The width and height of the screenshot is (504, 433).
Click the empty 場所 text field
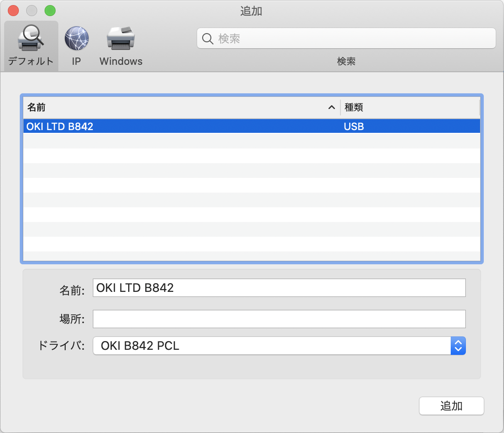point(279,319)
